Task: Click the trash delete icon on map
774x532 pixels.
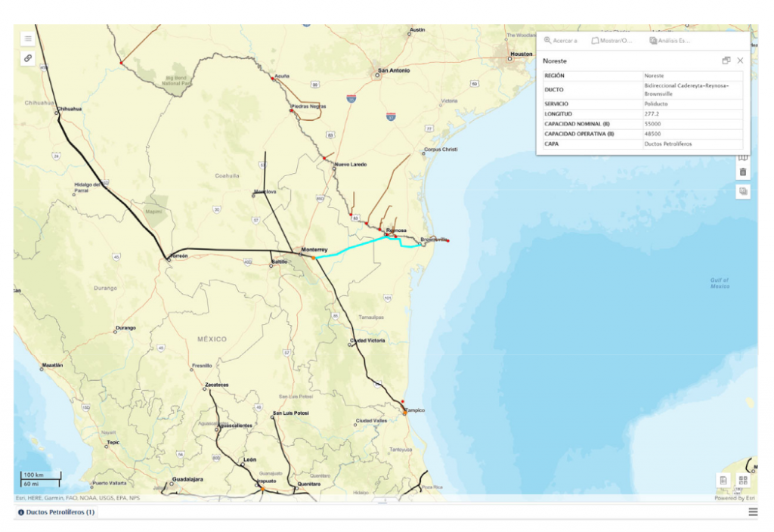Action: (743, 172)
